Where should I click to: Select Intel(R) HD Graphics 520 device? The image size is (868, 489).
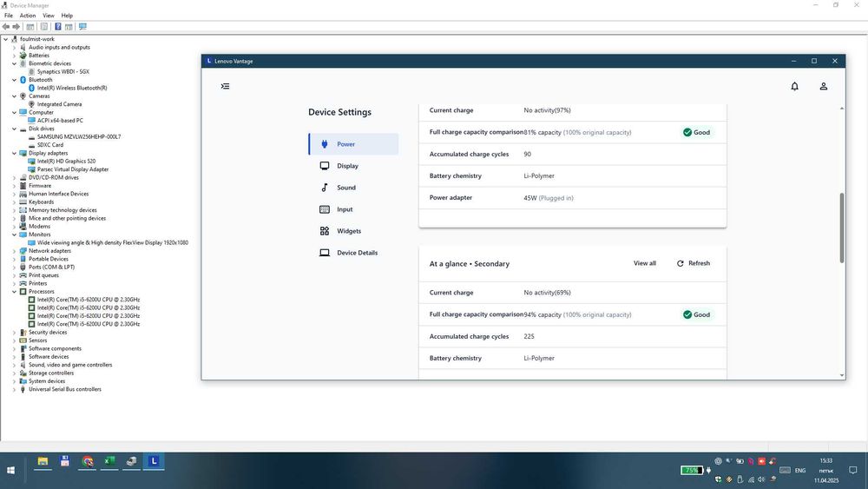click(66, 162)
